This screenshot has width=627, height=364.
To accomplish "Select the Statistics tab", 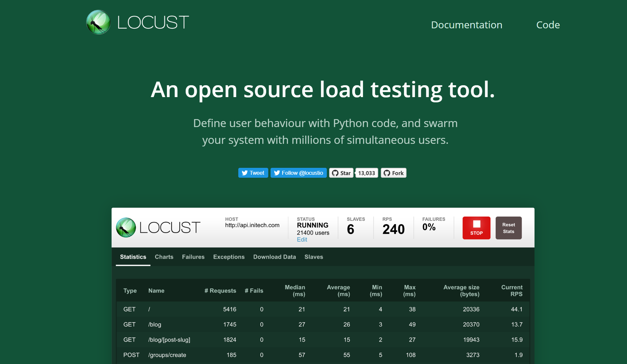I will point(133,257).
